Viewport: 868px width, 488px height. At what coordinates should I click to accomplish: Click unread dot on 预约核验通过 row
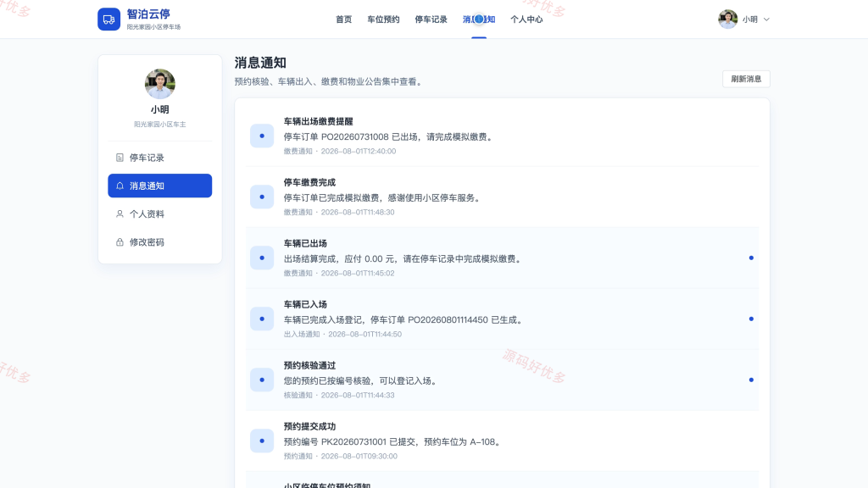(x=751, y=380)
